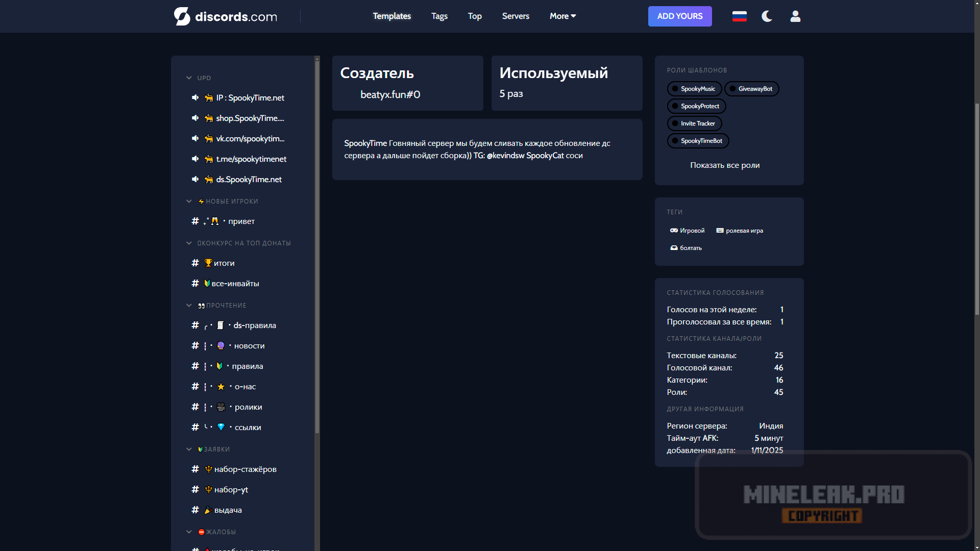Click hash icon of новости channel

pos(195,345)
